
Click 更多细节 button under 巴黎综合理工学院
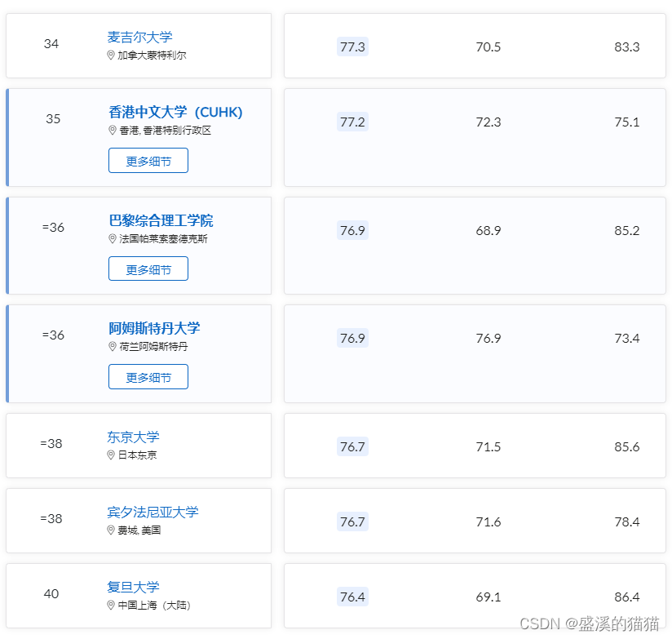click(x=148, y=268)
